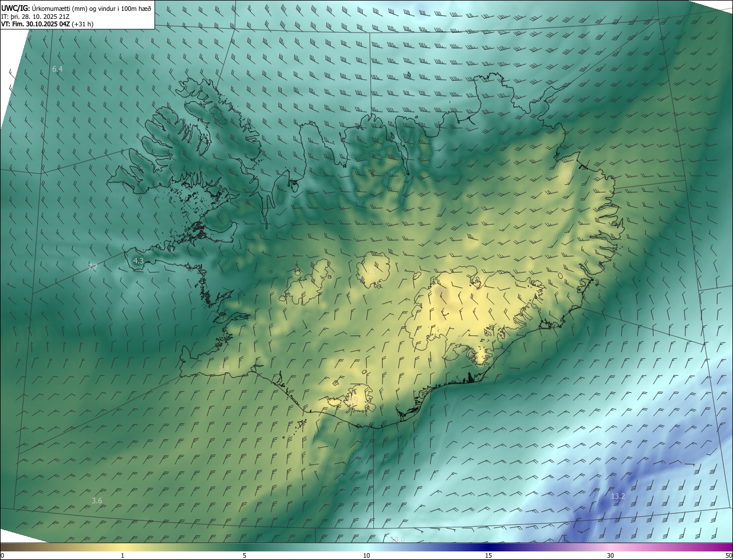Viewport: 733px width, 560px height.
Task: Click the colour scale tick label 30
Action: [x=610, y=555]
